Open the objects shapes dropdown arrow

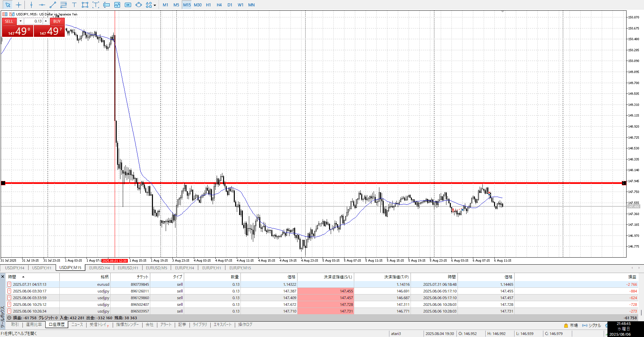(155, 5)
